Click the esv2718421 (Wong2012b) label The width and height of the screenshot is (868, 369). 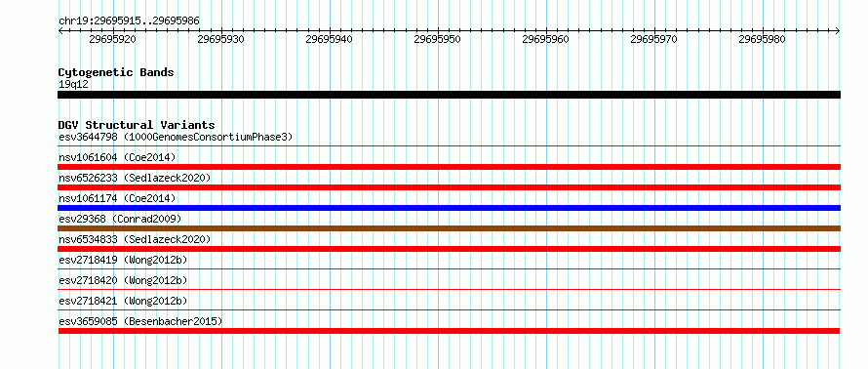pos(123,301)
